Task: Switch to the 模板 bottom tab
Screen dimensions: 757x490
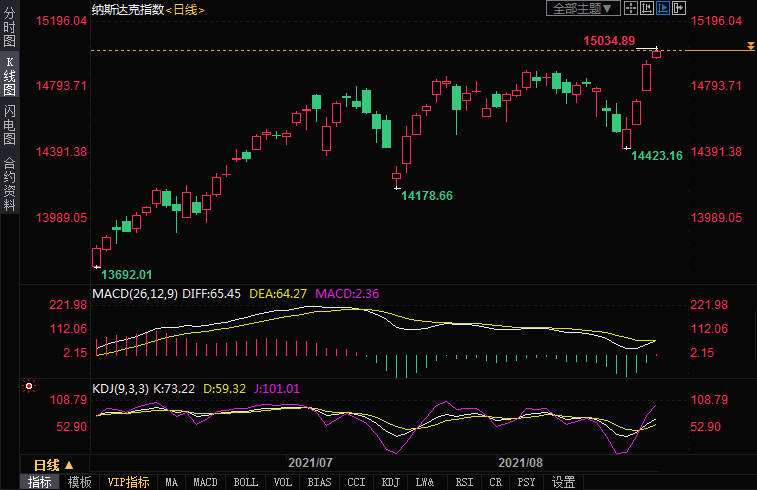Action: click(79, 482)
